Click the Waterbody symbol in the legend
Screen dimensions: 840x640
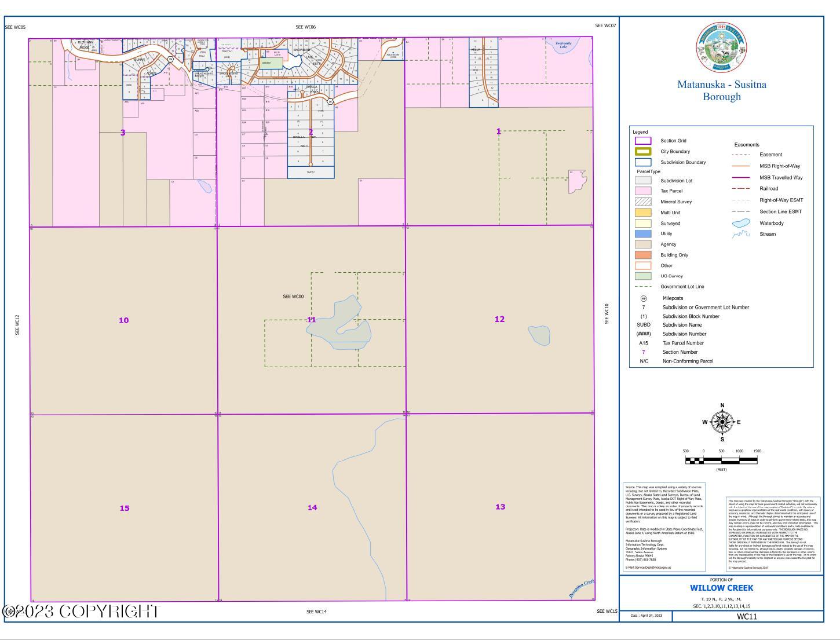[x=741, y=223]
